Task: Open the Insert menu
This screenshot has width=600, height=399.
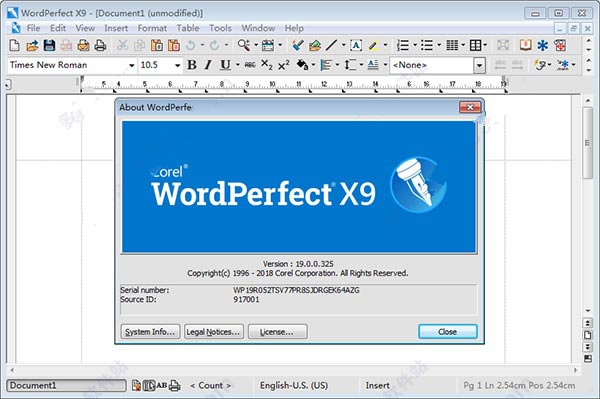Action: coord(116,28)
